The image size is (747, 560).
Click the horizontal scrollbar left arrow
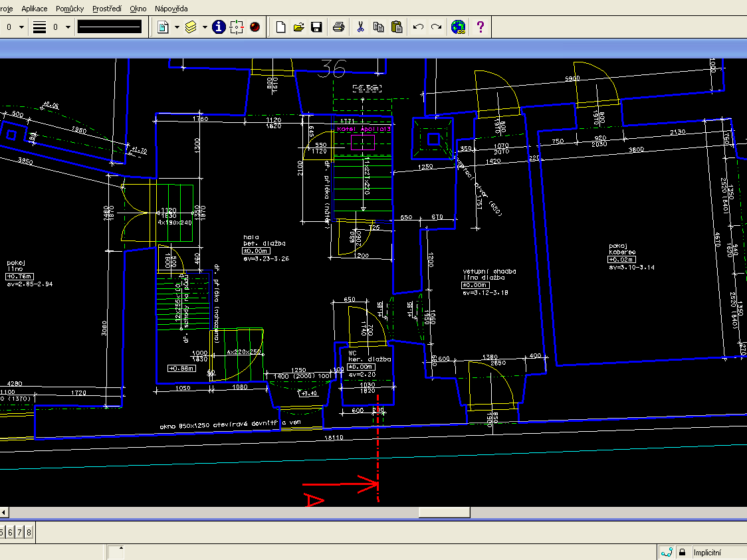click(4, 512)
